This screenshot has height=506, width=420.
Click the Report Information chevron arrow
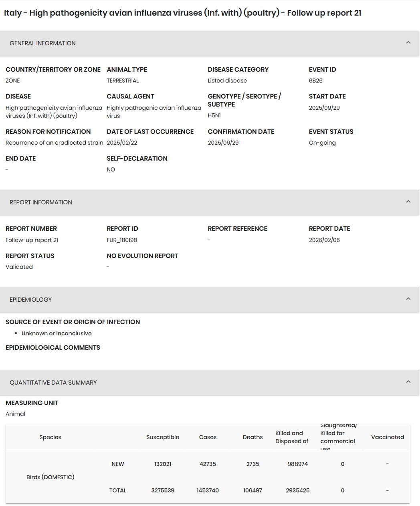[x=408, y=202]
